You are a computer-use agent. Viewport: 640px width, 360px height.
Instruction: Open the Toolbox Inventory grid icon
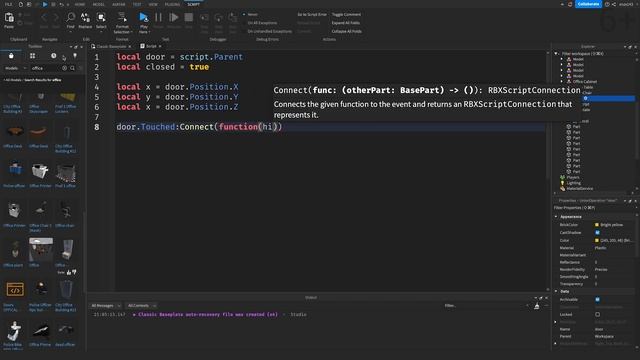pyautogui.click(x=32, y=56)
